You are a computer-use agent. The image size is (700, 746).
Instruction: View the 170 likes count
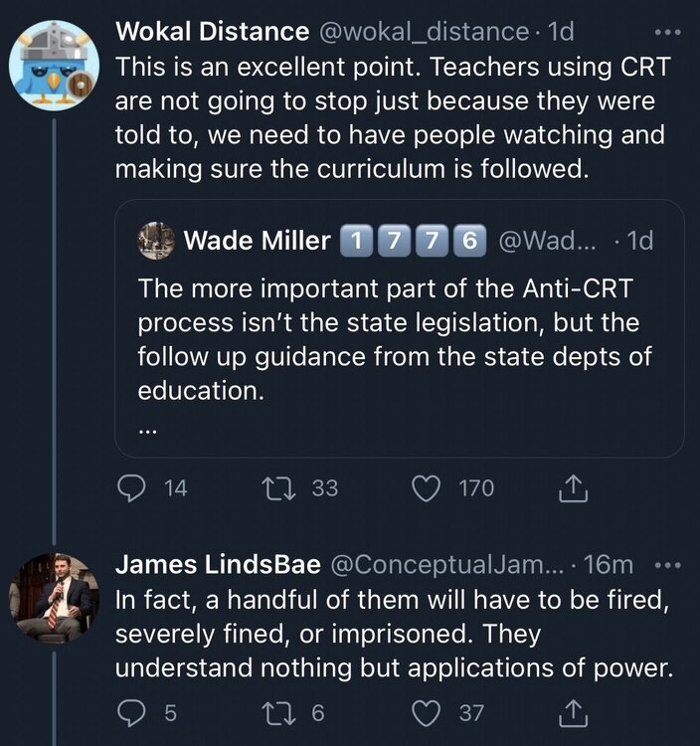475,488
